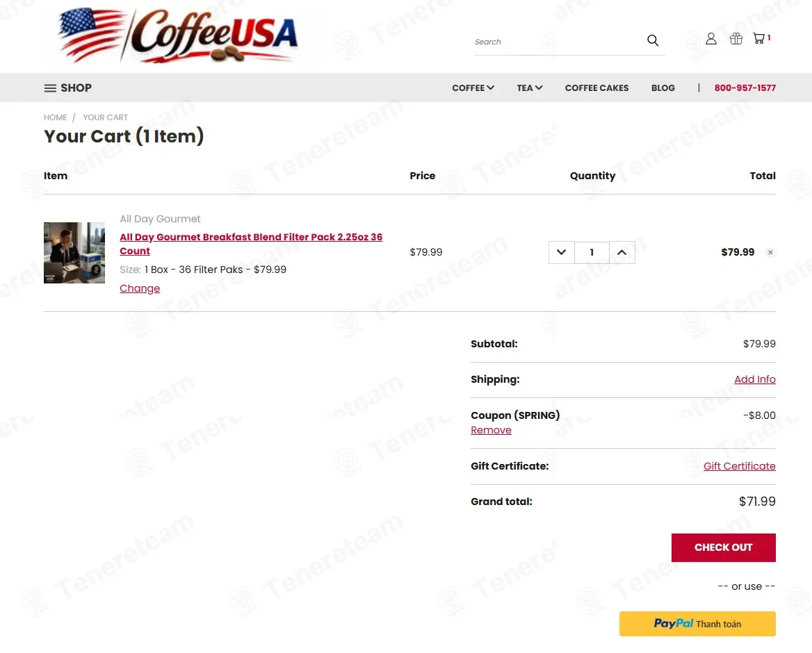Viewport: 812px width, 653px height.
Task: Go to COFFEE CAKES page
Action: tap(596, 88)
